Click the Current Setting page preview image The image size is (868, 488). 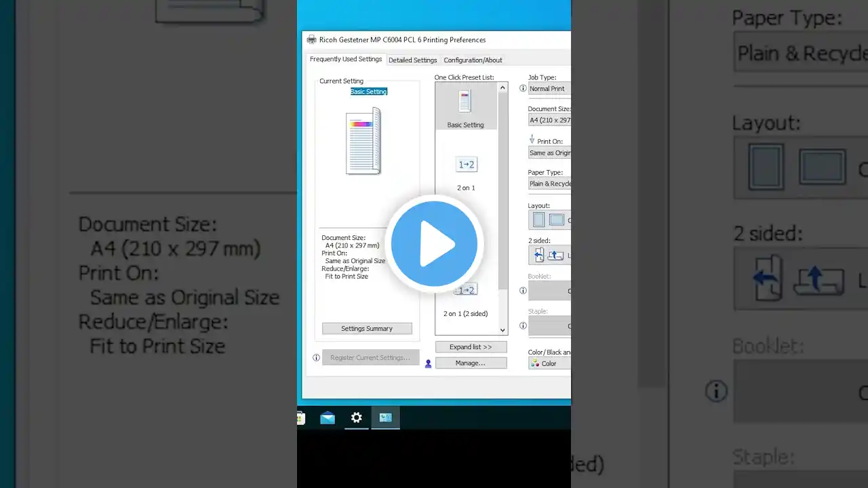click(363, 141)
